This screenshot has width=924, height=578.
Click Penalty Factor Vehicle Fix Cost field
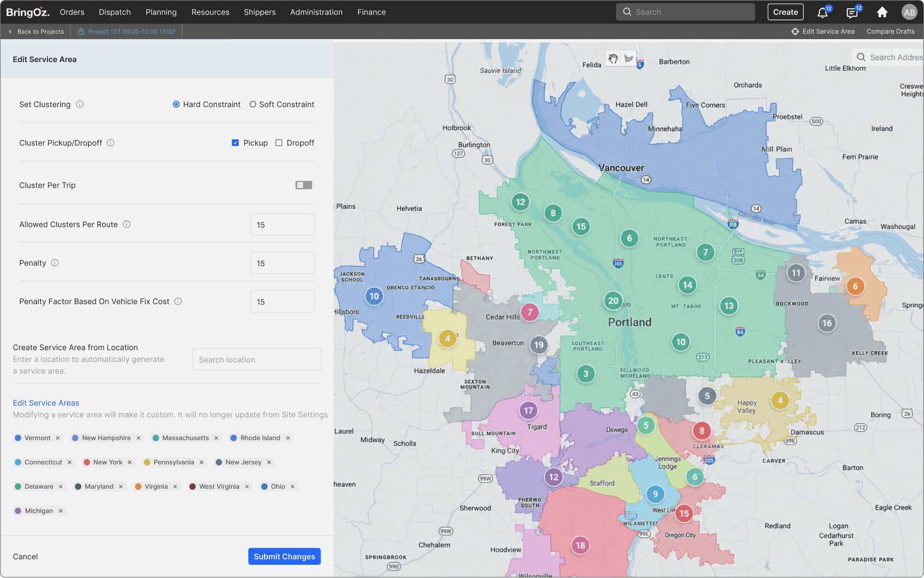(x=282, y=302)
